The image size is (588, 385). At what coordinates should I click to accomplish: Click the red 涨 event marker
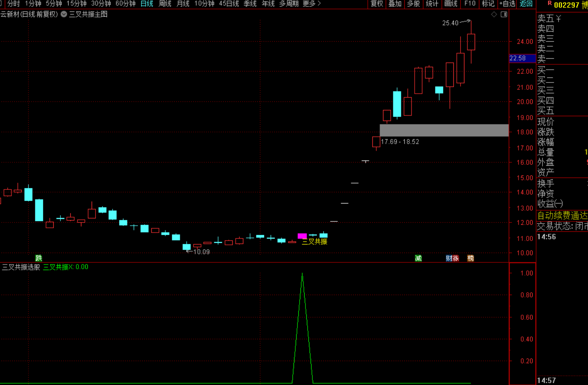pos(455,258)
